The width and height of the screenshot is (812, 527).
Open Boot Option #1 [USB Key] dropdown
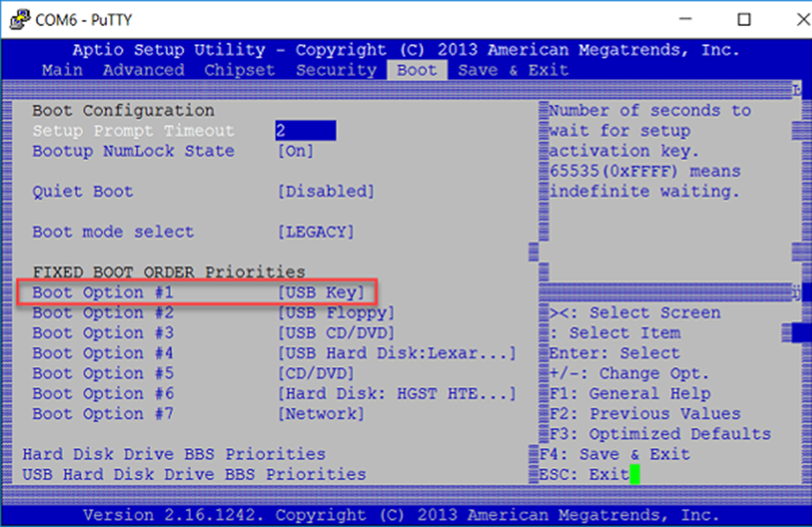[320, 292]
